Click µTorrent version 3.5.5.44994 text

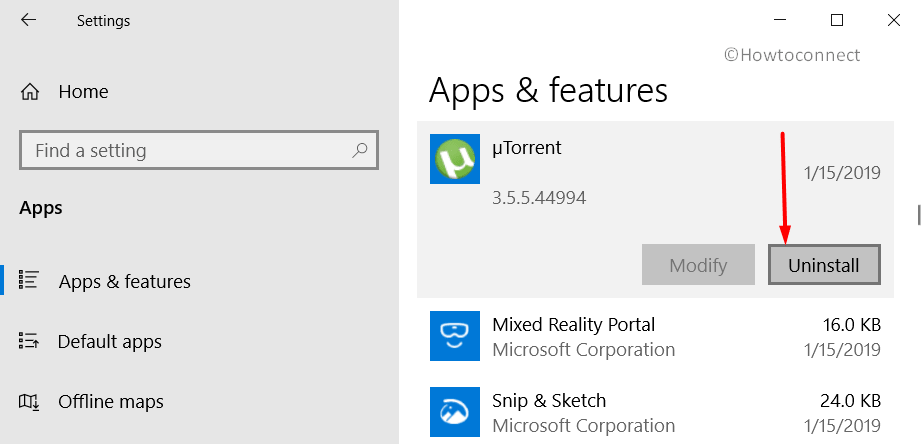coord(539,197)
